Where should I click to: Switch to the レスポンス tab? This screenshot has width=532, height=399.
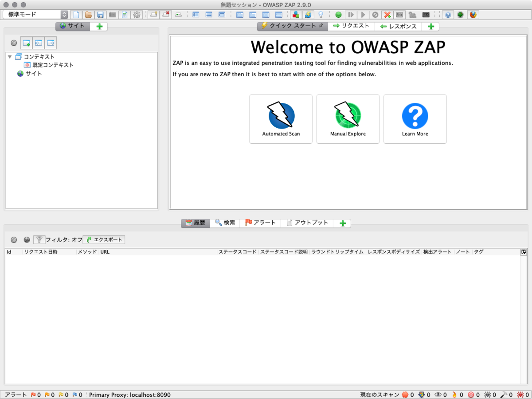[x=398, y=26]
